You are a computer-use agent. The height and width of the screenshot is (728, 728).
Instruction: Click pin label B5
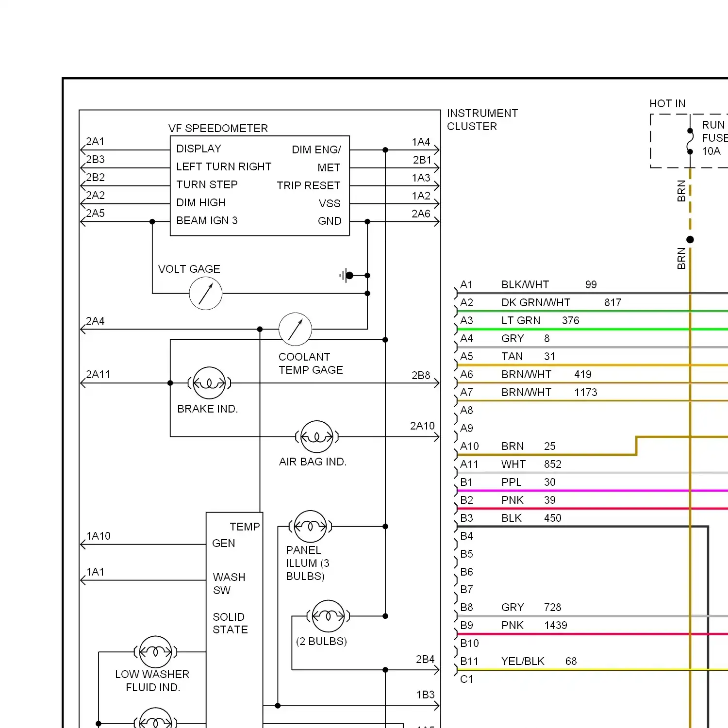466,554
